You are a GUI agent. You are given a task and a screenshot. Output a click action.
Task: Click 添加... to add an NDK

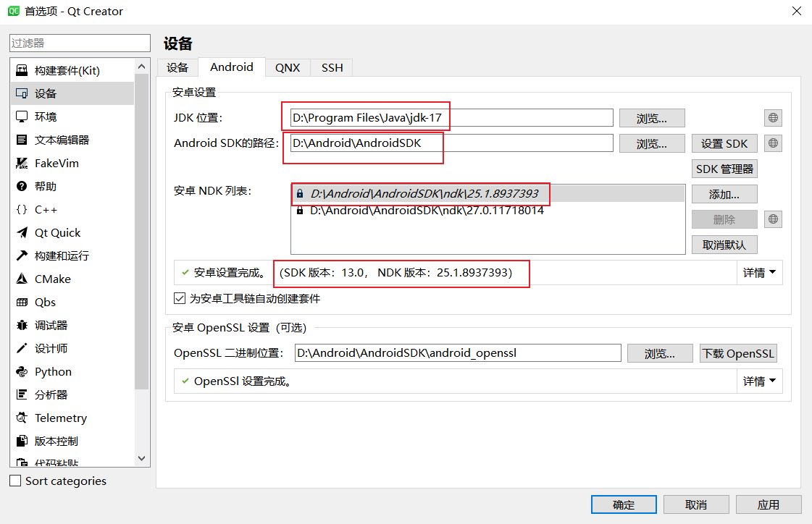[x=724, y=194]
